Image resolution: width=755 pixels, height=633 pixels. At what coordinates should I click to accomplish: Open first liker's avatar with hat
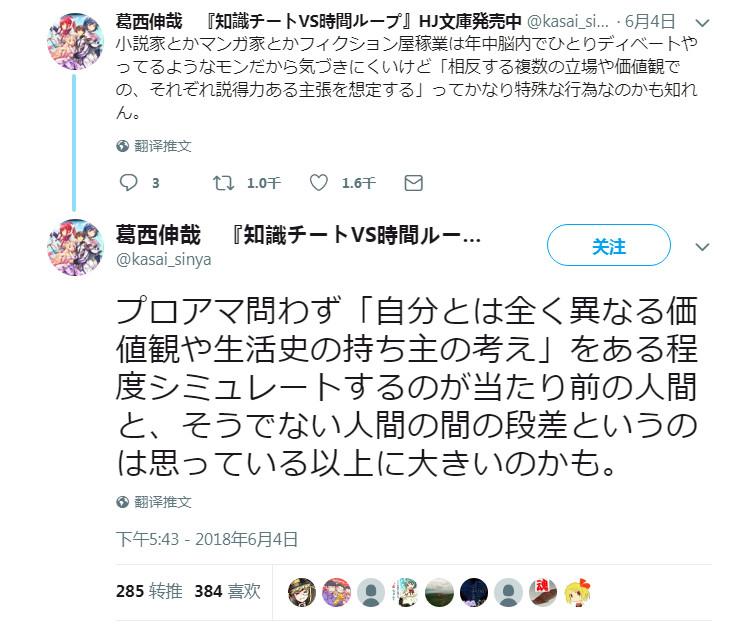(302, 592)
